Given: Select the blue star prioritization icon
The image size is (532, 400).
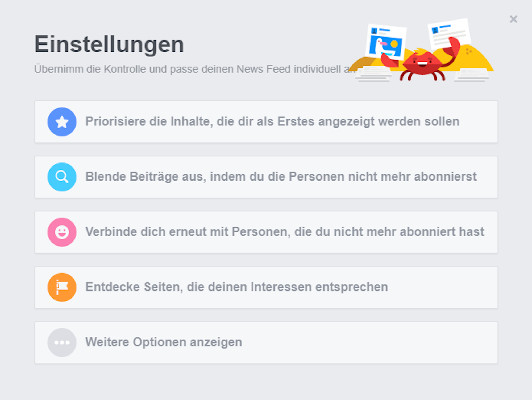Looking at the screenshot, I should (x=62, y=122).
